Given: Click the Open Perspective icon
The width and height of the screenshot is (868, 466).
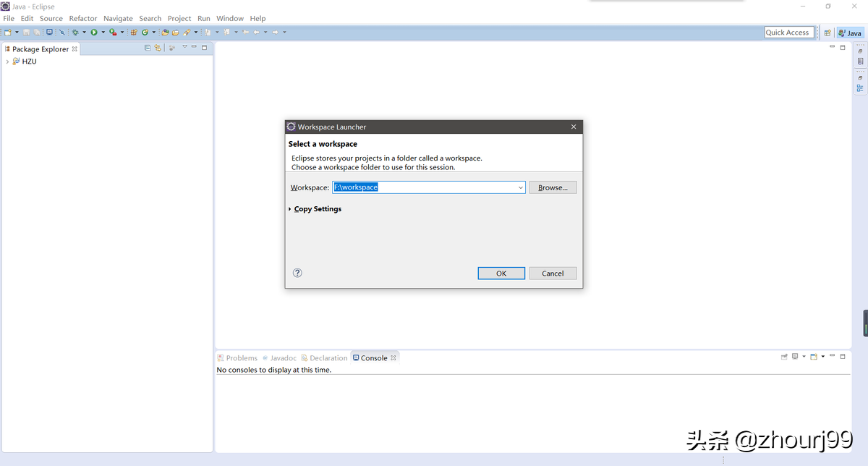Looking at the screenshot, I should point(827,33).
